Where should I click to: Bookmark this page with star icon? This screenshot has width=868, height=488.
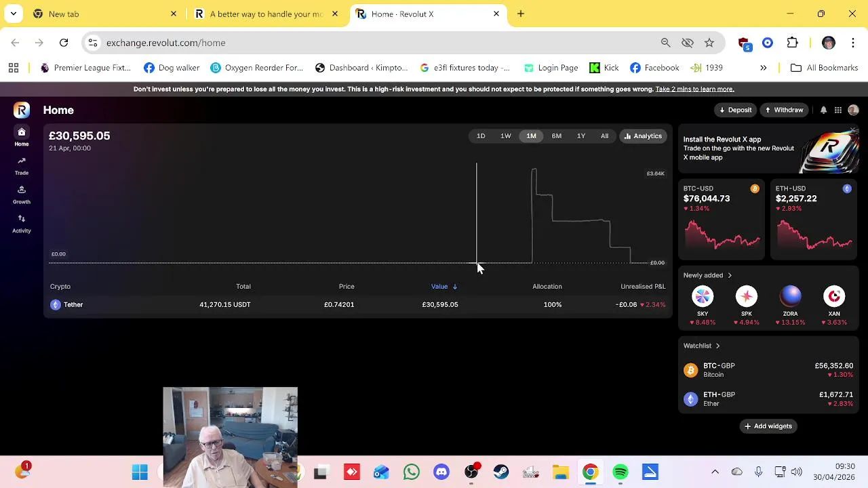click(x=709, y=43)
